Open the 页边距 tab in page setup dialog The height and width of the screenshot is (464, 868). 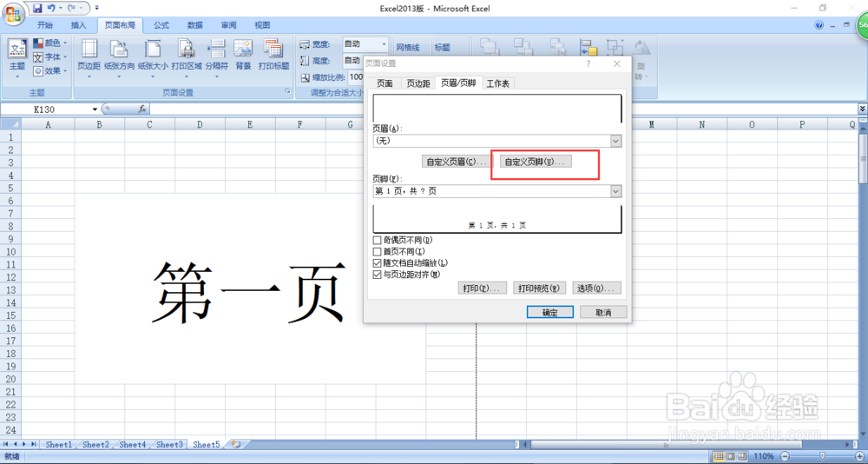pos(418,83)
